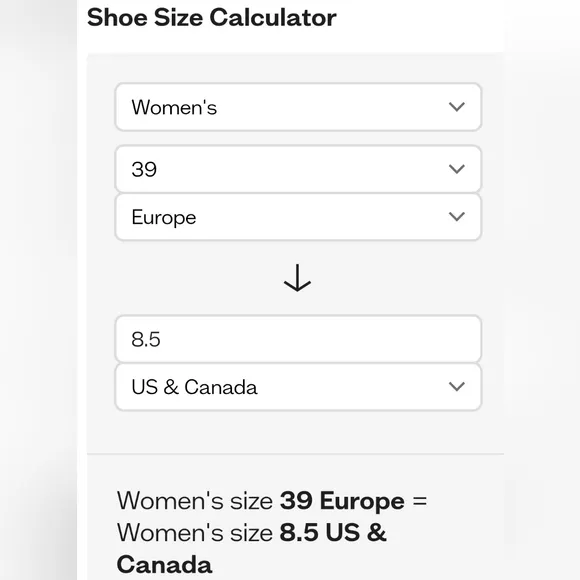Click the chevron icon in the Women's selector

pos(456,107)
